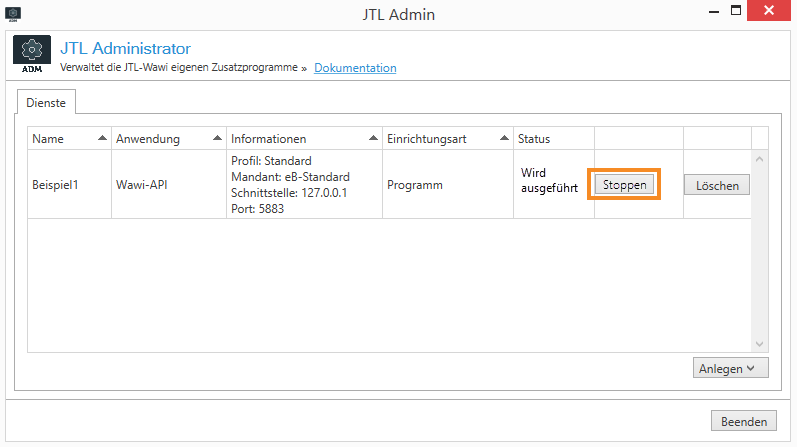Click the sort arrow in Anwendung column
Image resolution: width=797 pixels, height=447 pixels.
(x=216, y=138)
